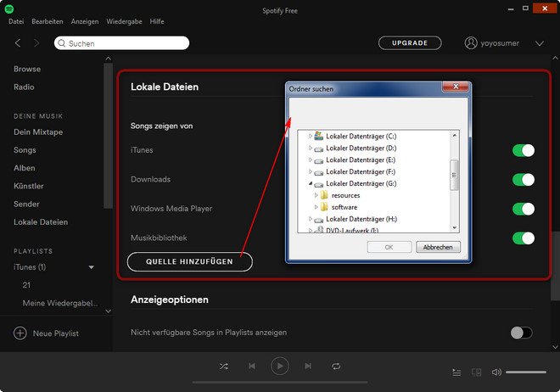Open the Hilfe menu
The height and width of the screenshot is (392, 560).
(157, 21)
